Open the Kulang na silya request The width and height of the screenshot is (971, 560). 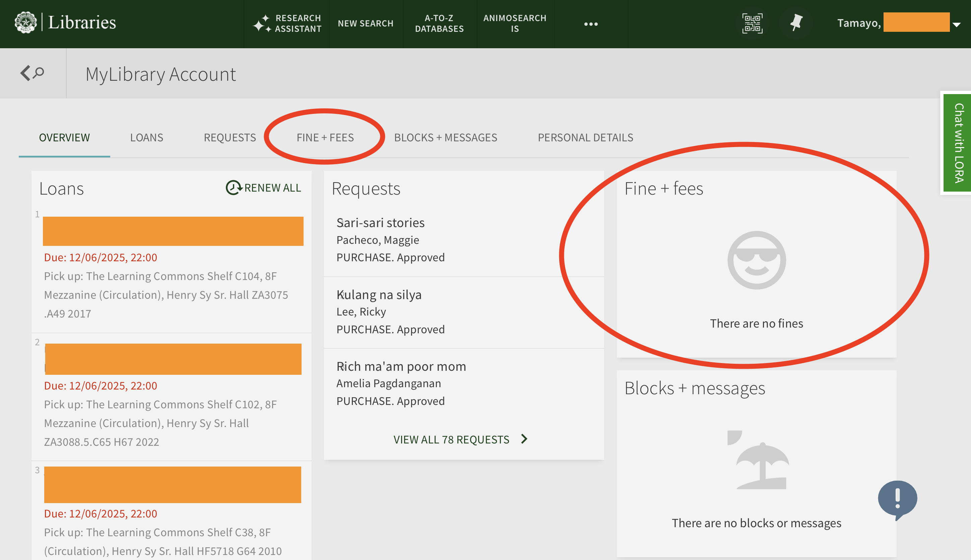click(x=379, y=295)
